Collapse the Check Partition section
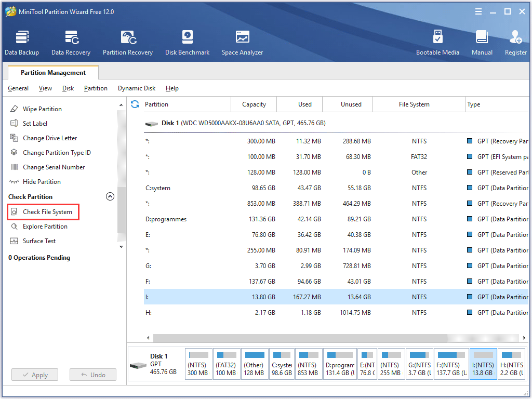The width and height of the screenshot is (532, 399). click(x=110, y=196)
